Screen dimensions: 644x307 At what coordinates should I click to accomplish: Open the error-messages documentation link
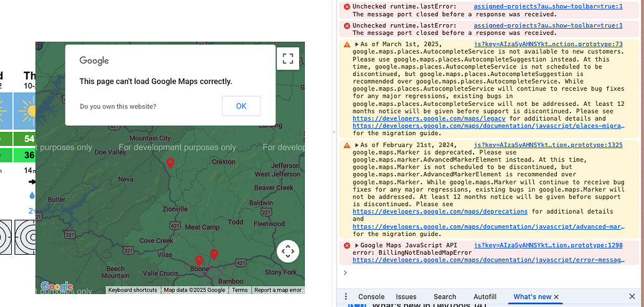coord(488,260)
